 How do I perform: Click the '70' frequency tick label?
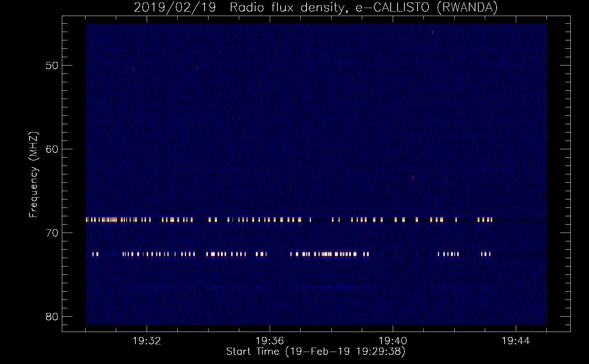coord(52,233)
